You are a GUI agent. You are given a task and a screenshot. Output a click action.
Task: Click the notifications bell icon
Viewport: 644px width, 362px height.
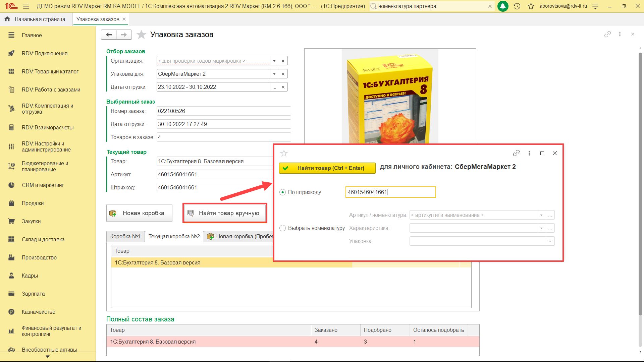502,6
